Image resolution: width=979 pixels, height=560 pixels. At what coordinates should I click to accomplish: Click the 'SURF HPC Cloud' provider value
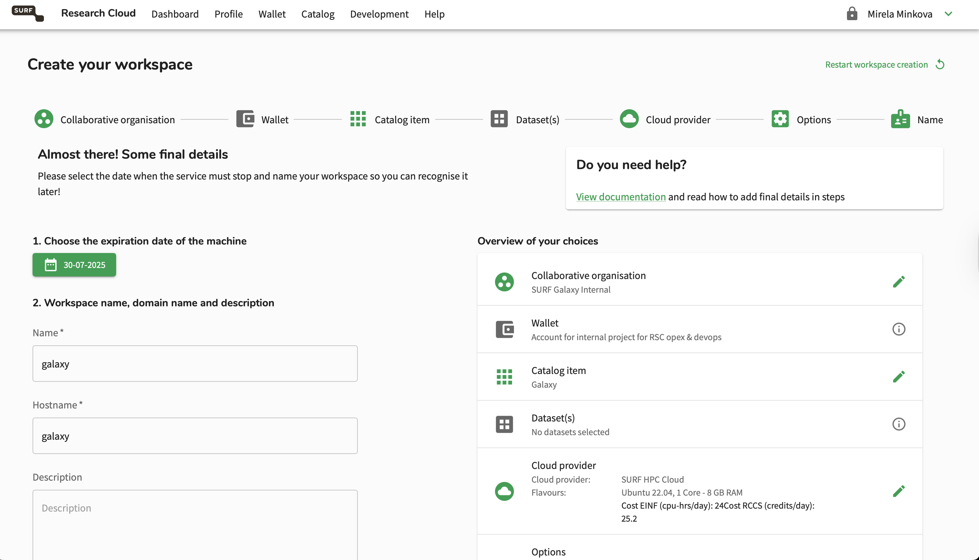[652, 480]
